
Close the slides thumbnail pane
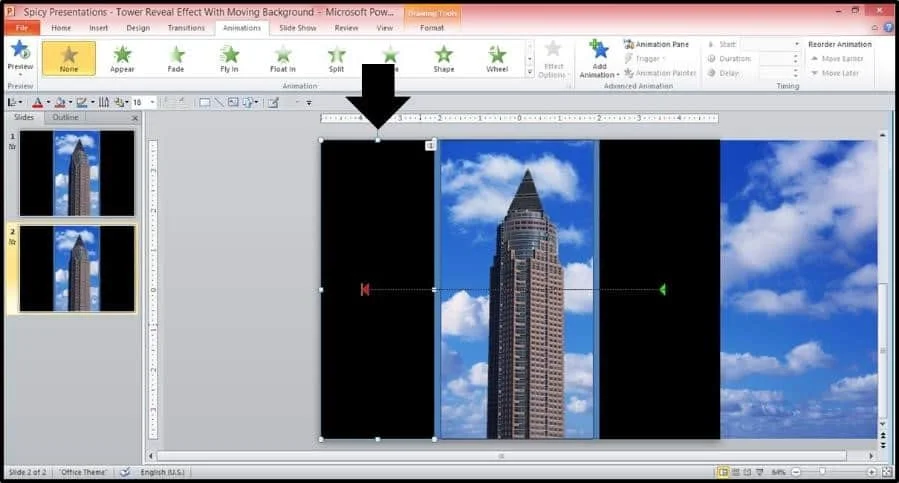pos(135,118)
